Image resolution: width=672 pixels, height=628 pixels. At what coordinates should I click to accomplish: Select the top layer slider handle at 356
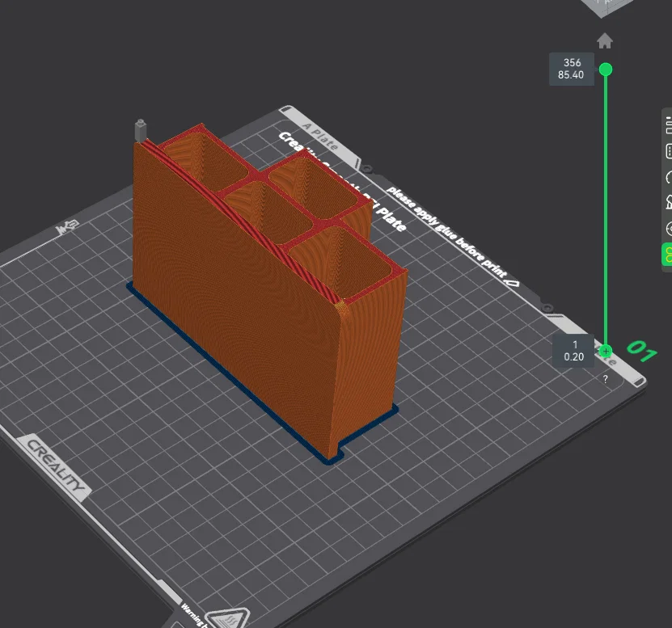point(606,70)
